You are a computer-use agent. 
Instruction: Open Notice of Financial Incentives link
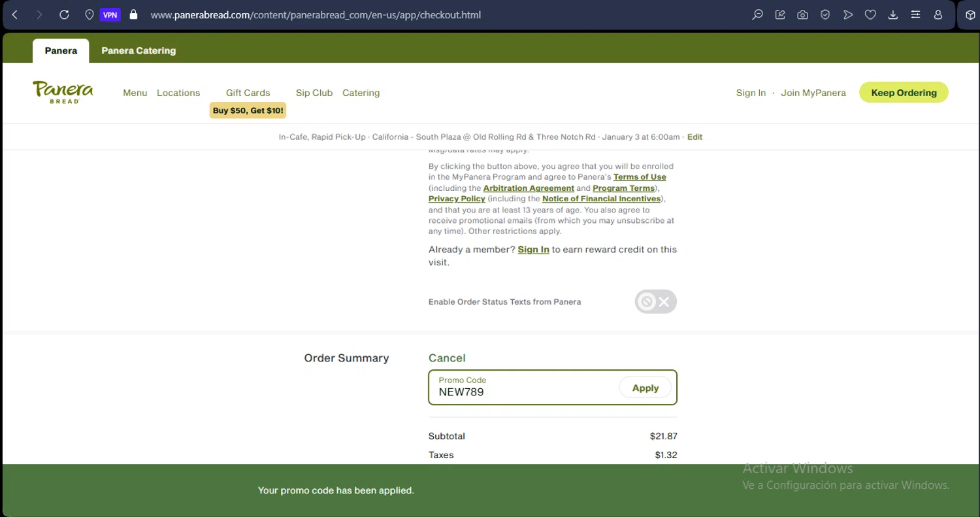(x=601, y=199)
